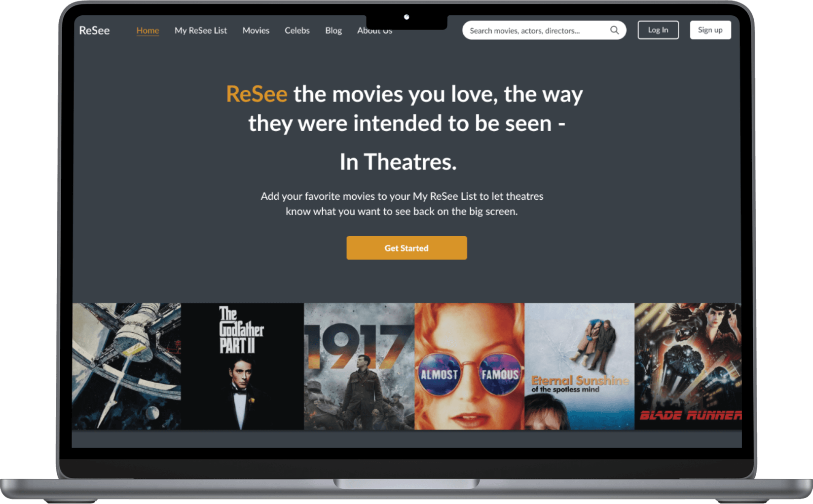Select The Godfather Part II poster
The image size is (813, 504).
242,366
